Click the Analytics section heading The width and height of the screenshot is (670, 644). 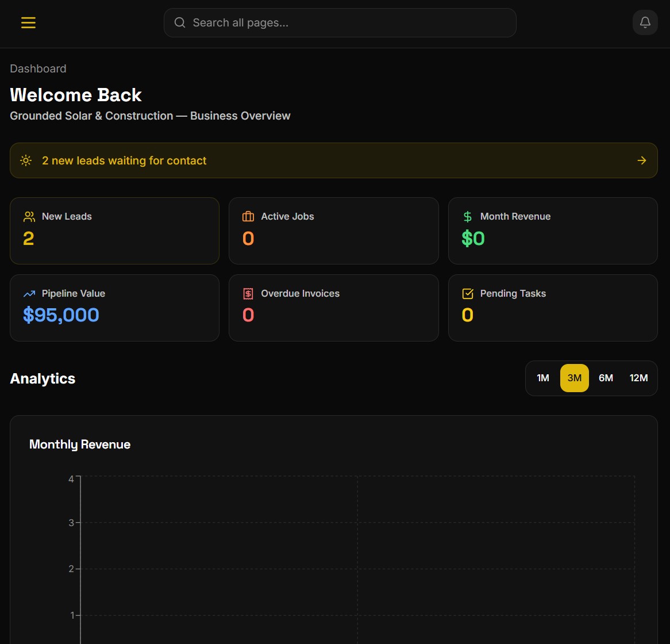tap(43, 379)
